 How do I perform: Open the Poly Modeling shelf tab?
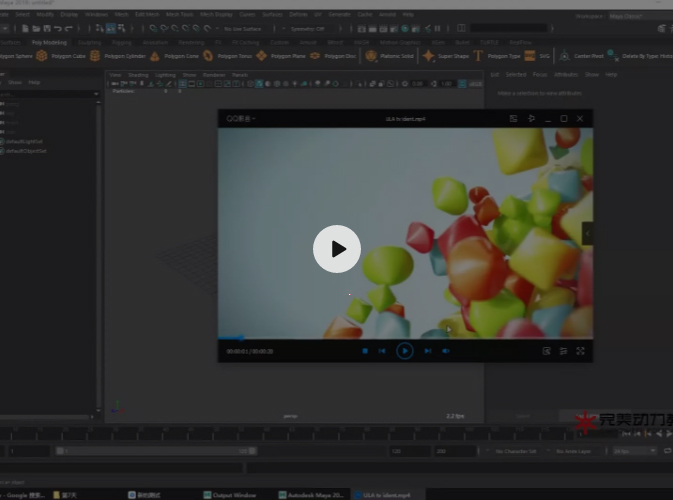[49, 43]
